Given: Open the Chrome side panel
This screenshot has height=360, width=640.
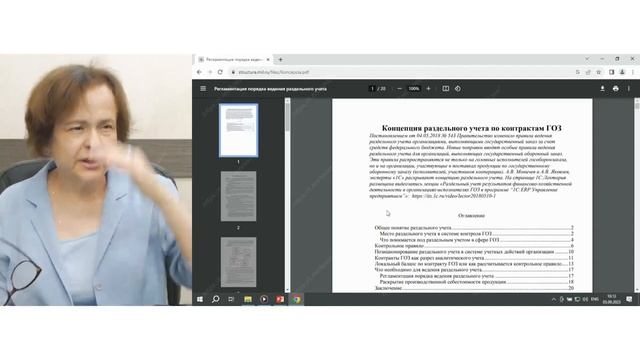Looking at the screenshot, I should tap(611, 72).
